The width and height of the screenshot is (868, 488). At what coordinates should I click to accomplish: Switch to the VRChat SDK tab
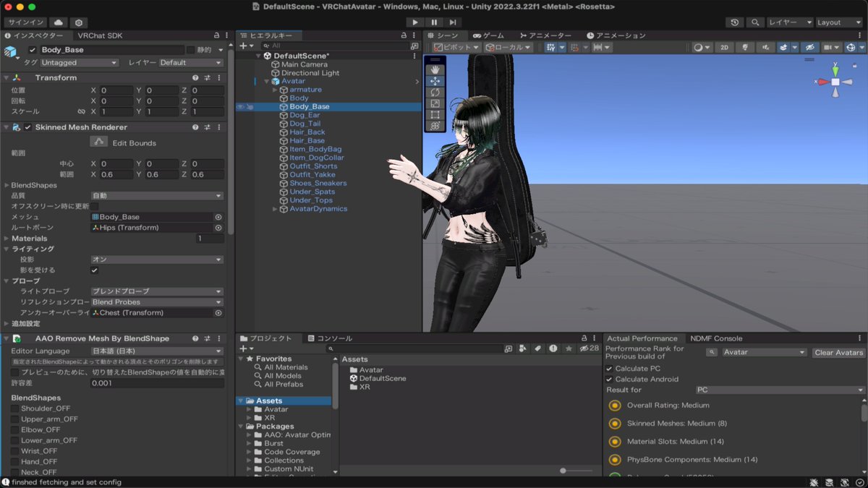tap(100, 35)
